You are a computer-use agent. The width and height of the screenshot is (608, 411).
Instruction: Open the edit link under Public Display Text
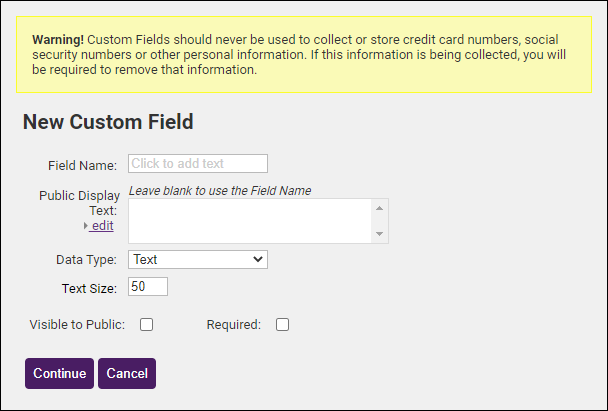(x=102, y=226)
